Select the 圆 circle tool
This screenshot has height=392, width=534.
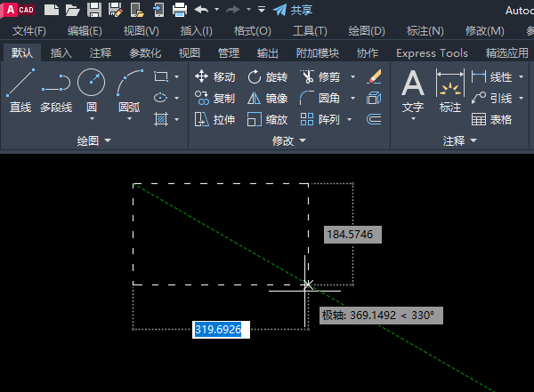(x=92, y=83)
